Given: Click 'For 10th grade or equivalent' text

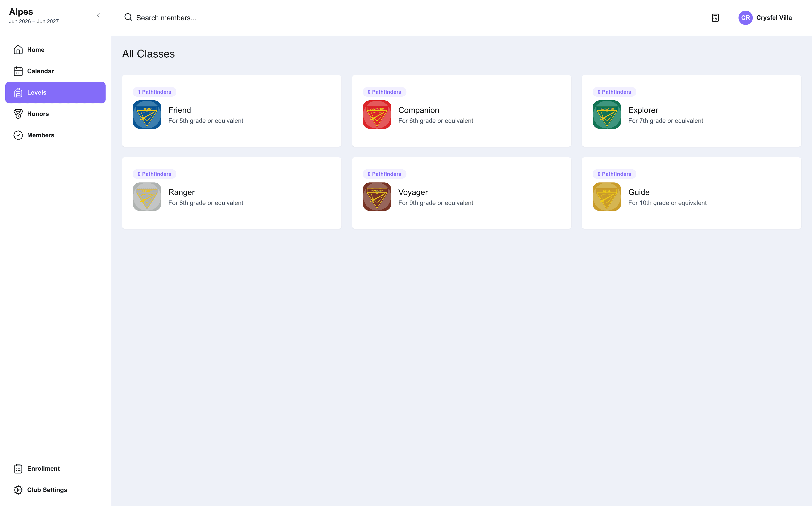Looking at the screenshot, I should click(x=667, y=203).
